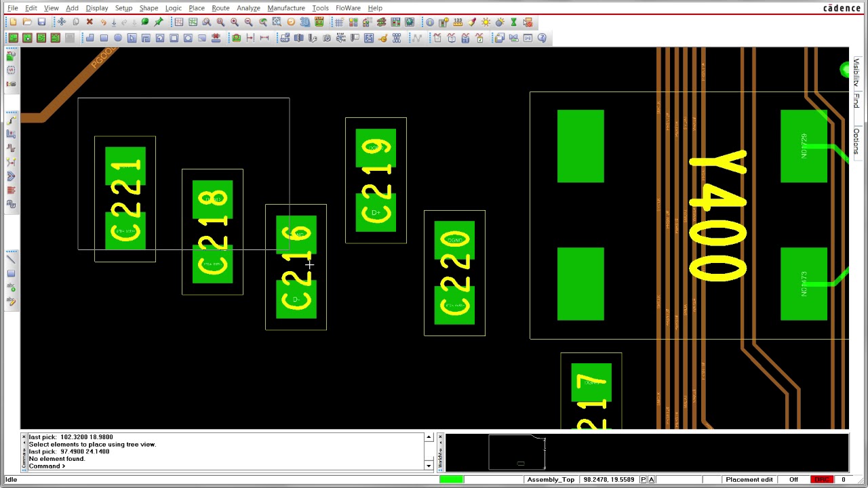Screen dimensions: 868x488
Task: Click the red X Delete icon
Action: pos(90,22)
